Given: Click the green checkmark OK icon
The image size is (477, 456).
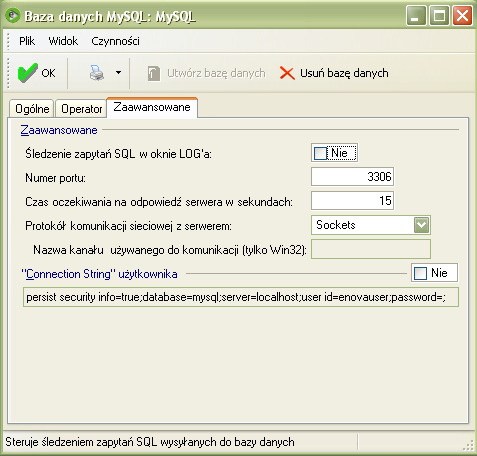Looking at the screenshot, I should (x=27, y=73).
